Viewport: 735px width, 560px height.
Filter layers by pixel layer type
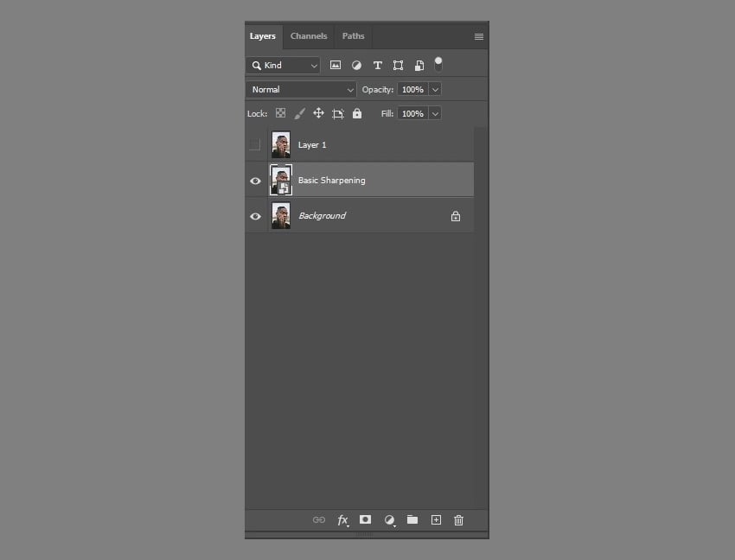pyautogui.click(x=336, y=66)
